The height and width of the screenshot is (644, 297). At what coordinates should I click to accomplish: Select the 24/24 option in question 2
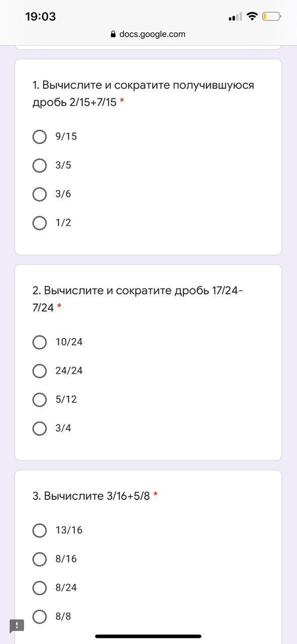pos(40,371)
